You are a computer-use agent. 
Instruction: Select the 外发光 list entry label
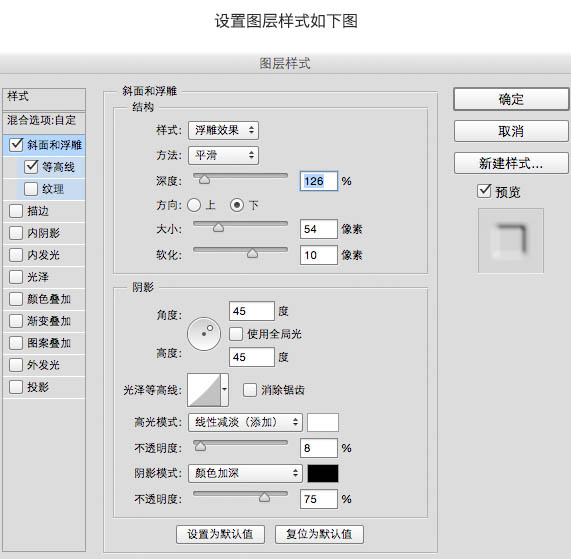coord(43,365)
